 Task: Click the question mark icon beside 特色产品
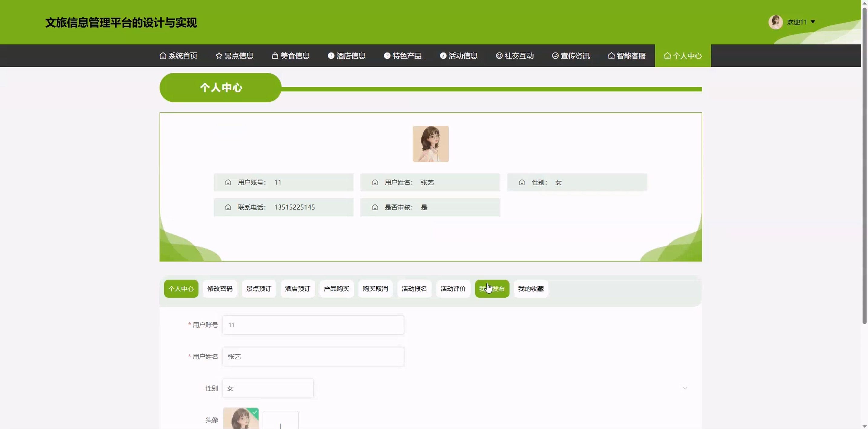point(387,56)
